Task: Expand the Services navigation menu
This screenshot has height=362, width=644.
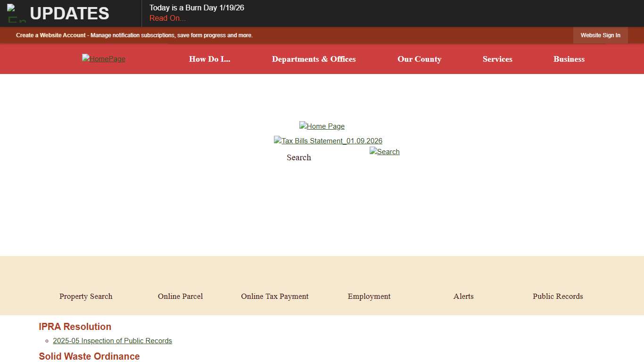Action: pyautogui.click(x=497, y=59)
